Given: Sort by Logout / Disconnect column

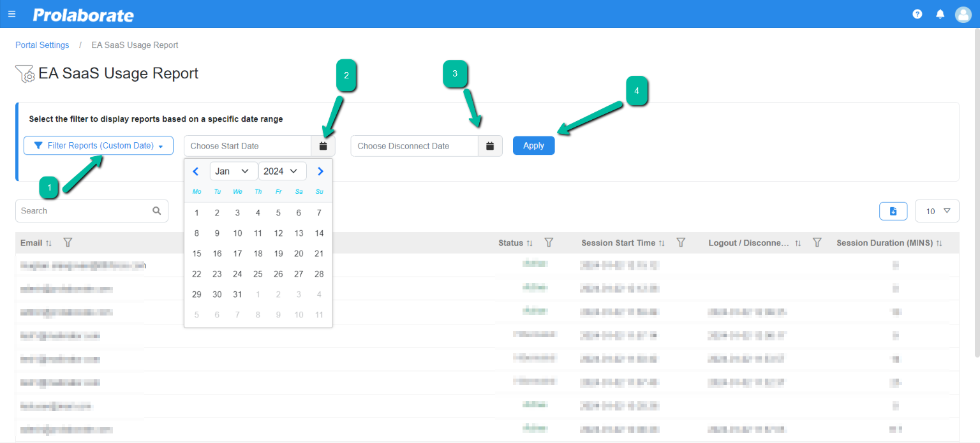Looking at the screenshot, I should tap(798, 243).
